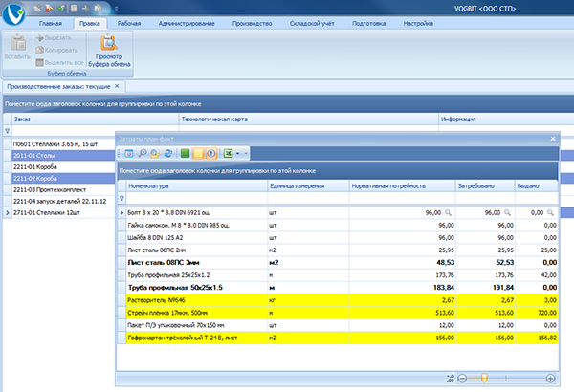This screenshot has width=574, height=392.
Task: Click the green square icon in Затраты toolbar
Action: click(x=185, y=153)
